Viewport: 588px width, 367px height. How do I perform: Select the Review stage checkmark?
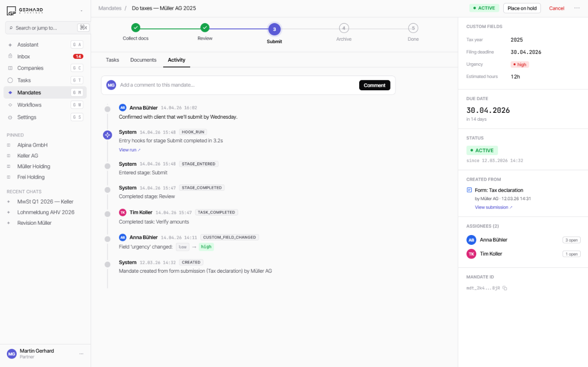pos(205,28)
